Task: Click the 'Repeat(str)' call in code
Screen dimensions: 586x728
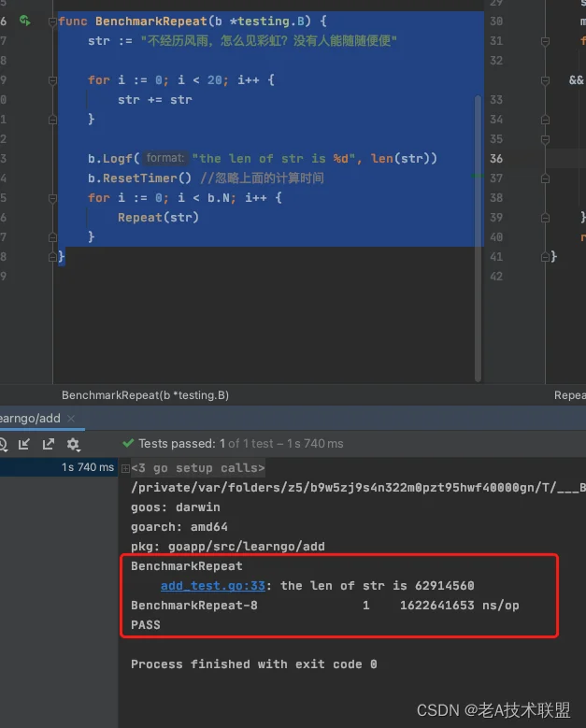Action: coord(158,218)
